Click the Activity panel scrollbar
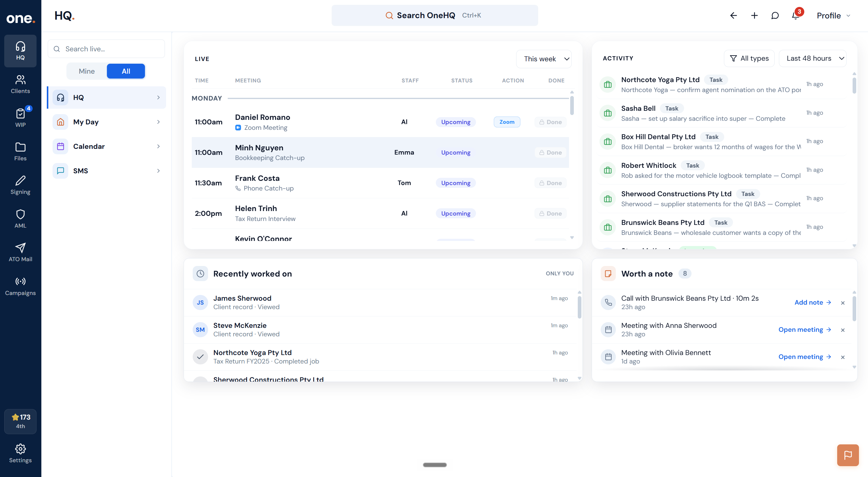 point(854,85)
